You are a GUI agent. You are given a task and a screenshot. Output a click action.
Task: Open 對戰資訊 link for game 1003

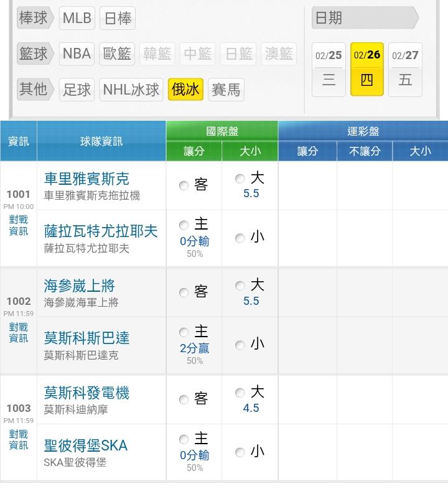click(19, 439)
